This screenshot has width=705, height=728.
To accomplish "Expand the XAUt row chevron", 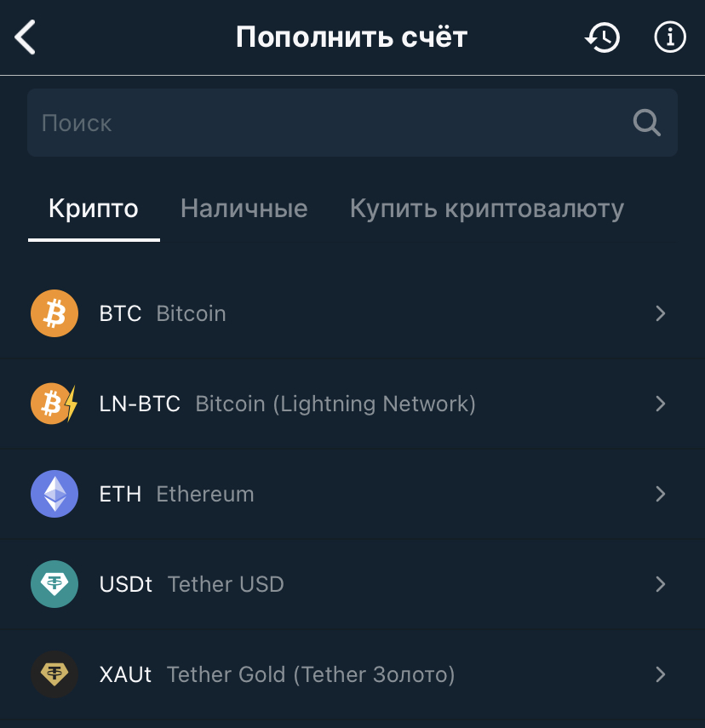I will tap(661, 674).
